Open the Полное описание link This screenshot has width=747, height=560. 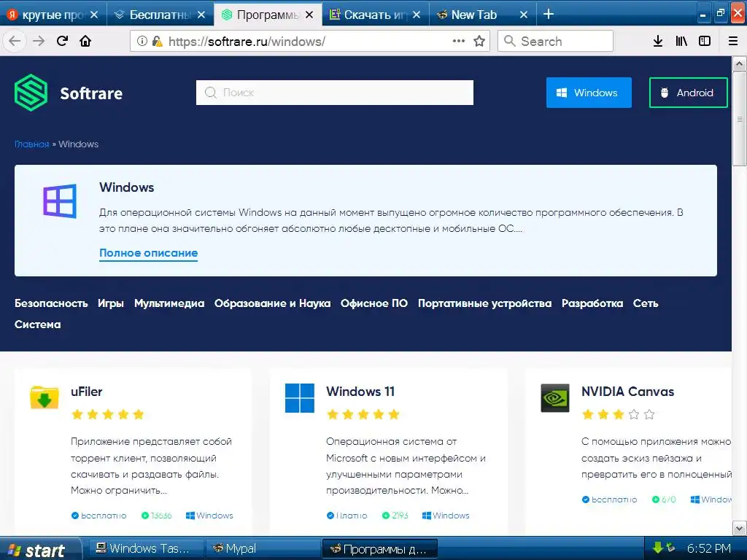click(148, 253)
